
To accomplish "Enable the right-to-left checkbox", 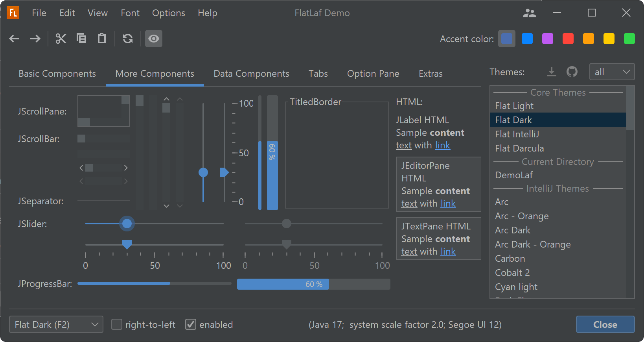I will pos(117,325).
